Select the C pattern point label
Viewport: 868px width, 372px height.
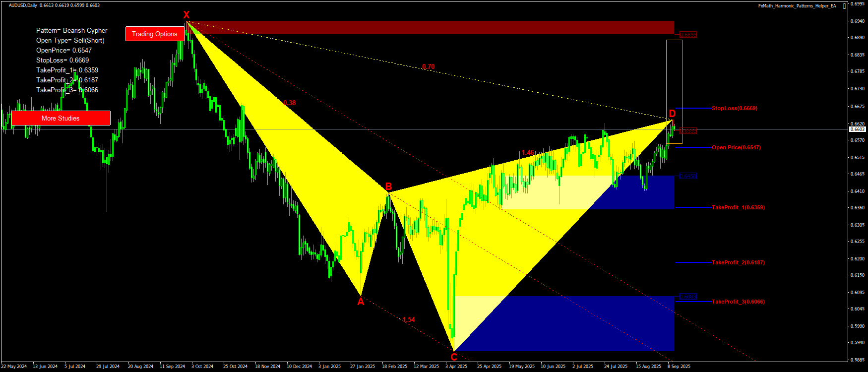coord(454,357)
